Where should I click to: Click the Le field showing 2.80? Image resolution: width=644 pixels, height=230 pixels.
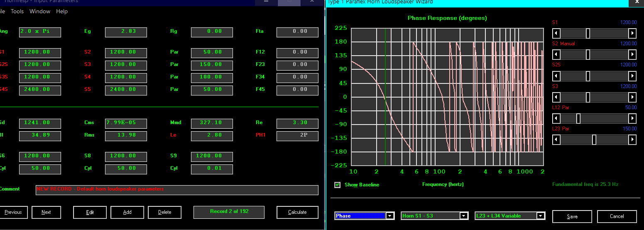(x=212, y=136)
